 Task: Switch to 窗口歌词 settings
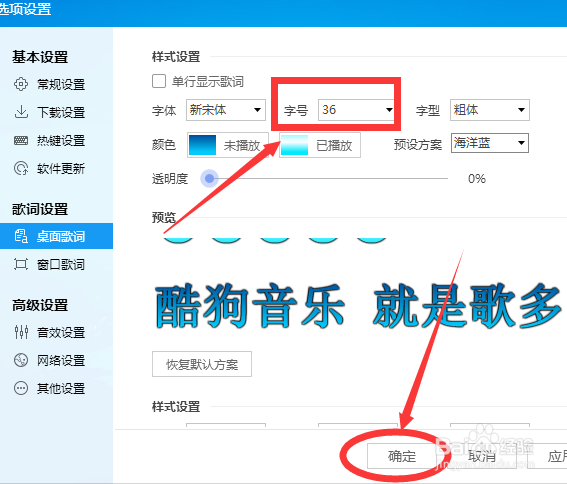click(61, 264)
